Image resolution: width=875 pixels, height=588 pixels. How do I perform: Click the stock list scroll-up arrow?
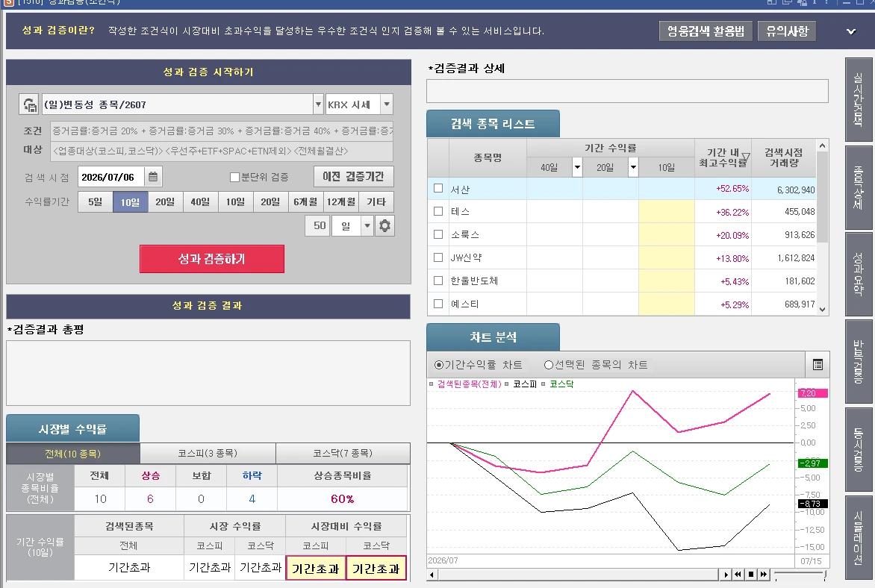tap(822, 146)
